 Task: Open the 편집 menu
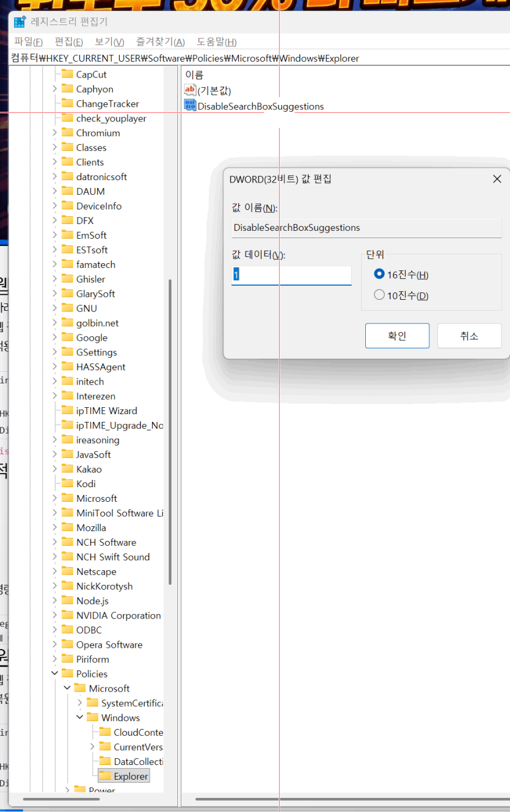click(x=69, y=42)
